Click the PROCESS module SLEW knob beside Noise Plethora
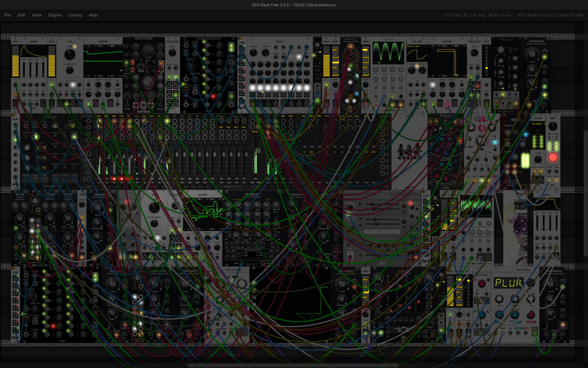Viewport: 588px width, 368px height. (x=172, y=53)
